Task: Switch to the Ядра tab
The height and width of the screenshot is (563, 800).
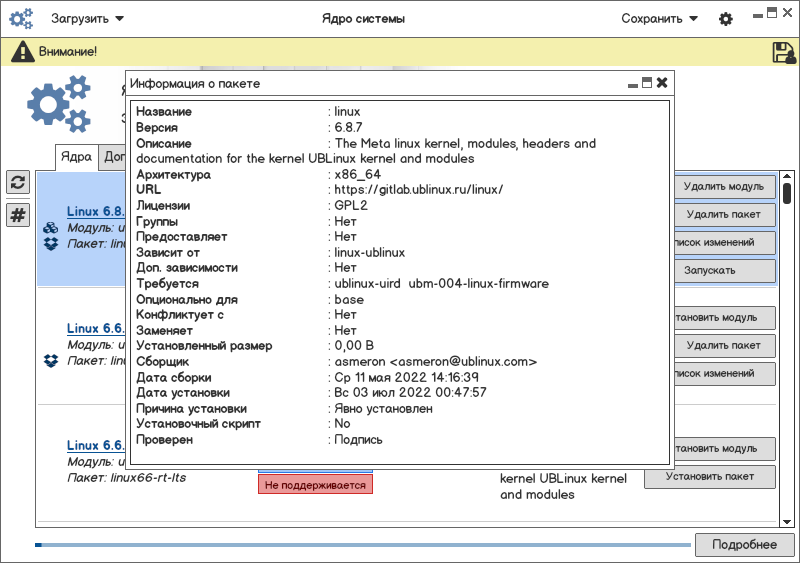Action: (77, 157)
